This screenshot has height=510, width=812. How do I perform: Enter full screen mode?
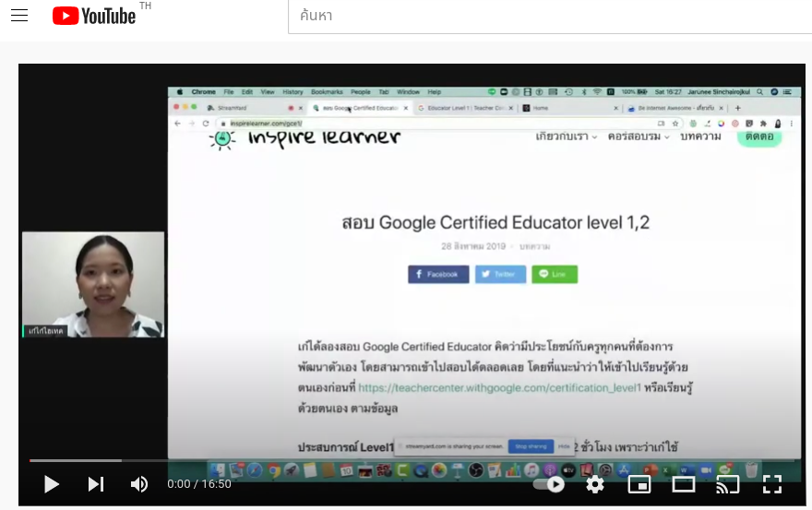point(772,484)
